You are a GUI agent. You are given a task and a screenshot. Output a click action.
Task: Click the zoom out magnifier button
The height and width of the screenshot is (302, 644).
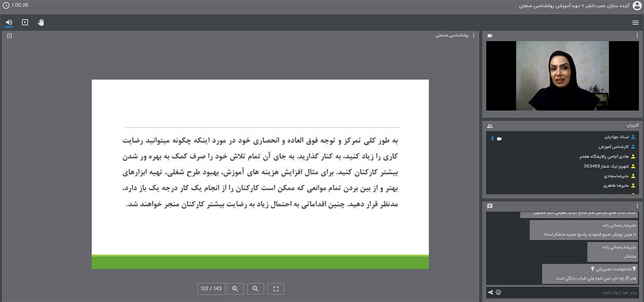pos(255,289)
